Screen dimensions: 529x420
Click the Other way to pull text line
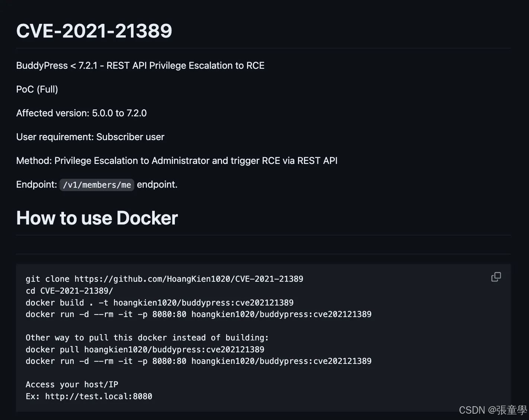[147, 337]
